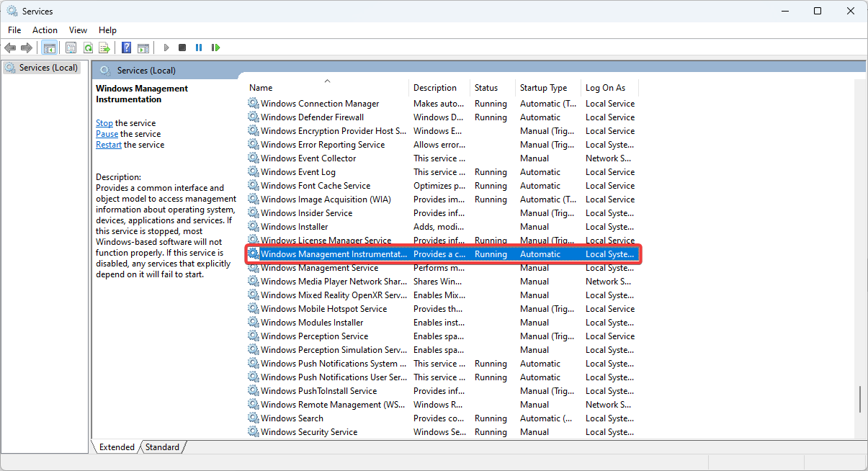
Task: Open the View menu
Action: [78, 30]
